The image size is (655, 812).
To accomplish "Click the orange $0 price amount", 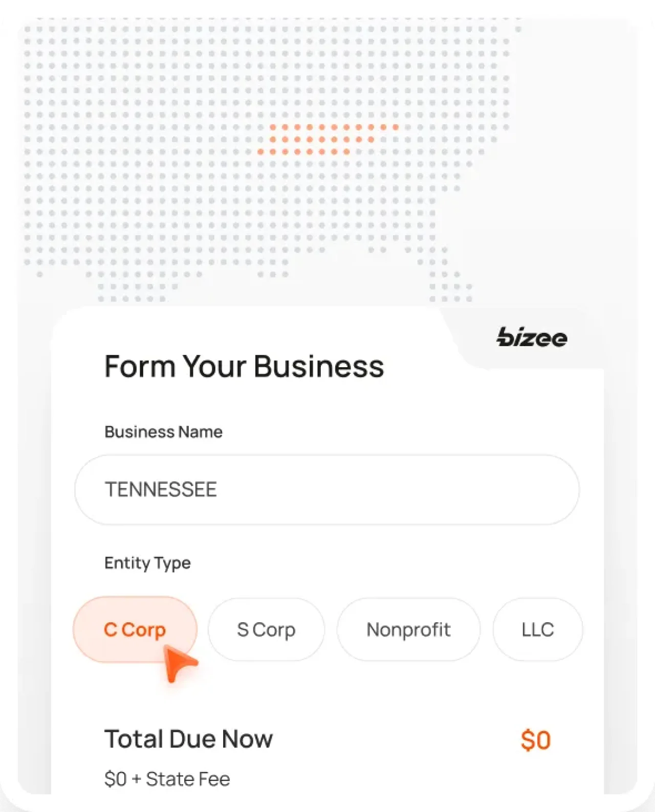I will tap(535, 738).
